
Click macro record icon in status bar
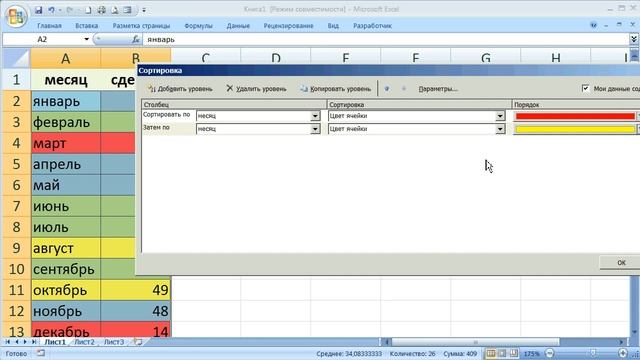click(x=41, y=353)
